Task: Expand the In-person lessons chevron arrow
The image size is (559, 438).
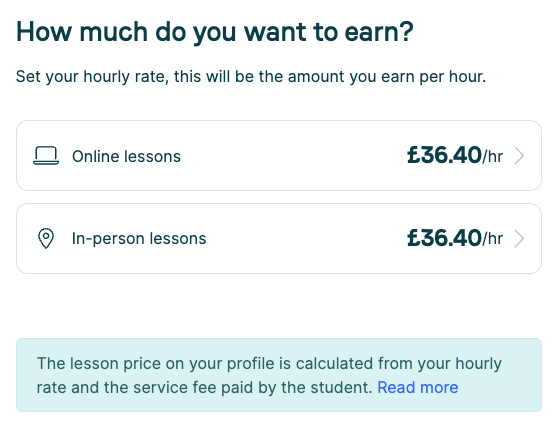Action: click(519, 239)
